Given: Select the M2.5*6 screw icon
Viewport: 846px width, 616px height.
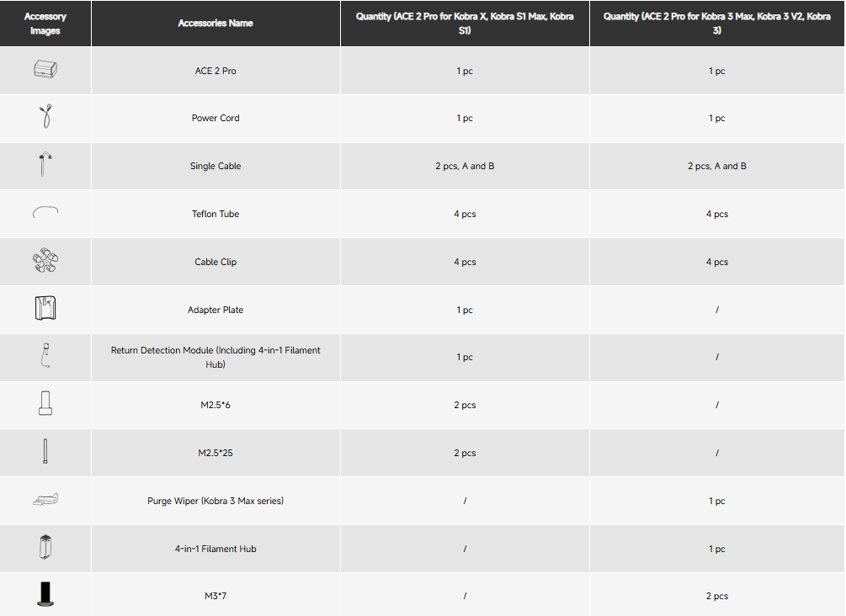Looking at the screenshot, I should 45,403.
